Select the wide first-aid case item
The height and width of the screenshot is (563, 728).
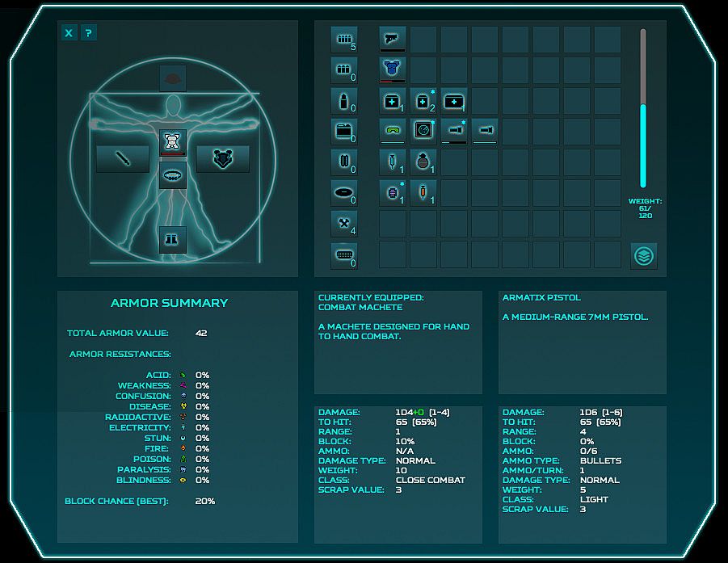453,101
